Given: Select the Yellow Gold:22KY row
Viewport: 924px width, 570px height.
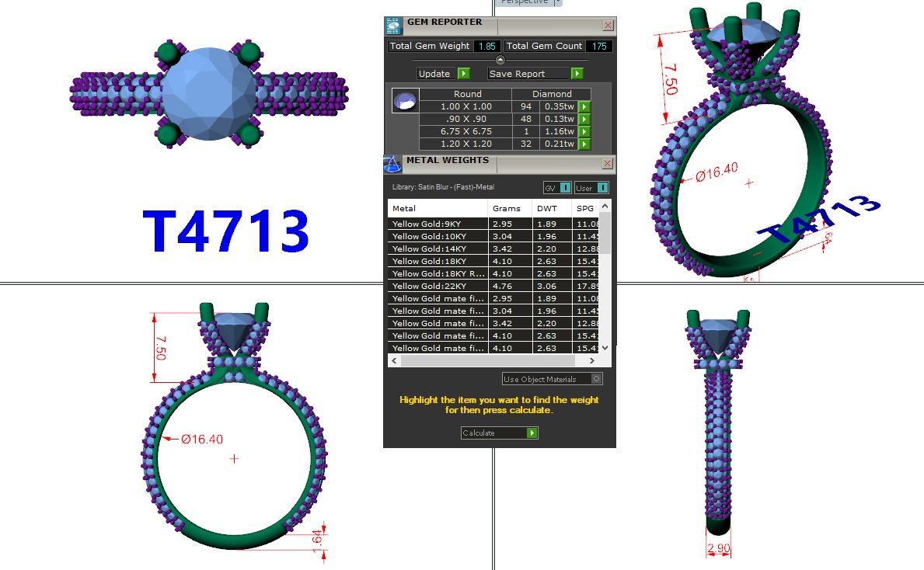Looking at the screenshot, I should (437, 286).
